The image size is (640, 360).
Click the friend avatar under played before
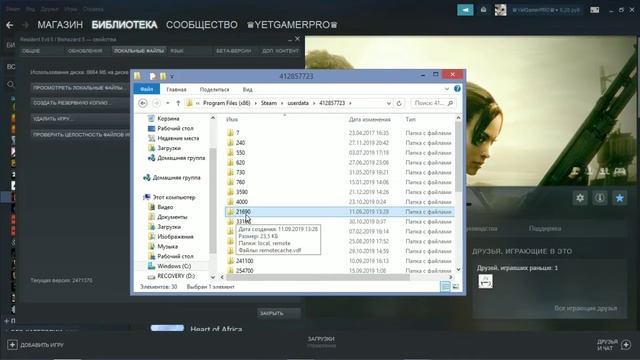(x=485, y=281)
